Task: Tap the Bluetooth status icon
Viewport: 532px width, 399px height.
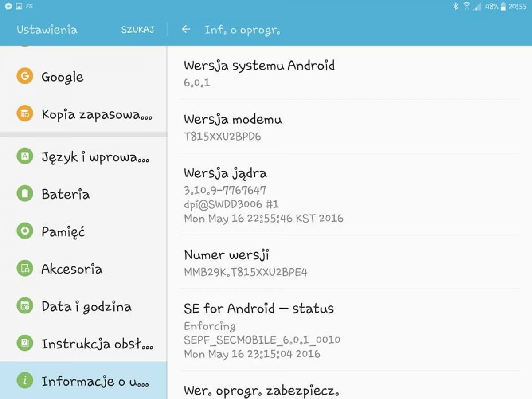Action: click(x=455, y=6)
